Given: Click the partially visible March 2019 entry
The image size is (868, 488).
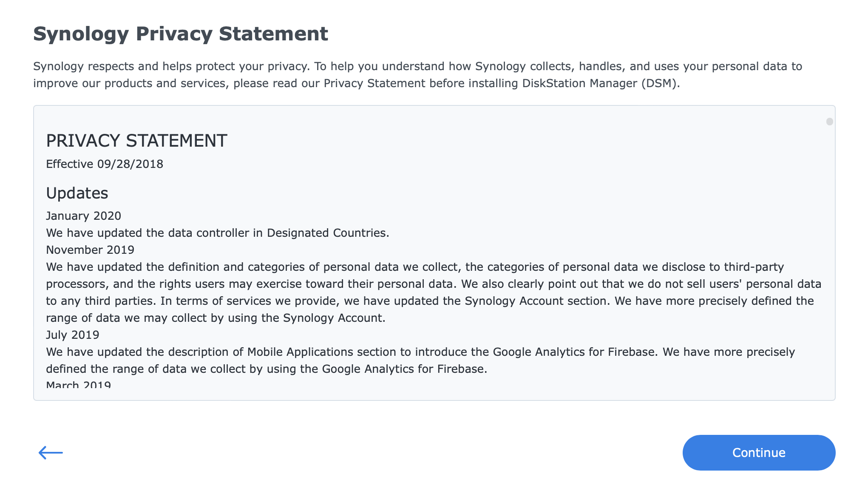Looking at the screenshot, I should point(79,385).
